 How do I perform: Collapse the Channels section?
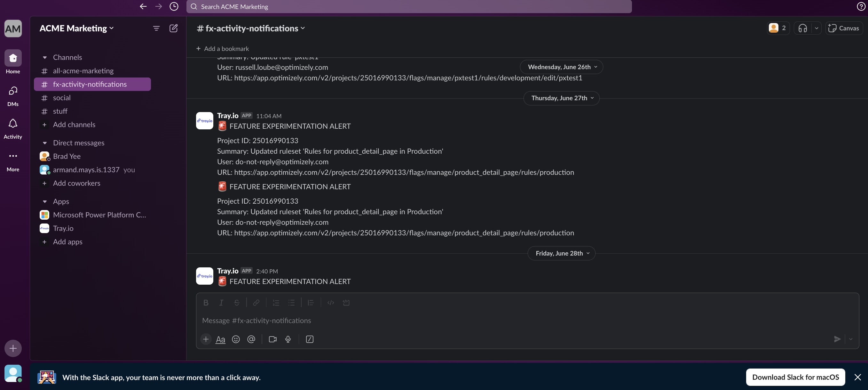(44, 57)
